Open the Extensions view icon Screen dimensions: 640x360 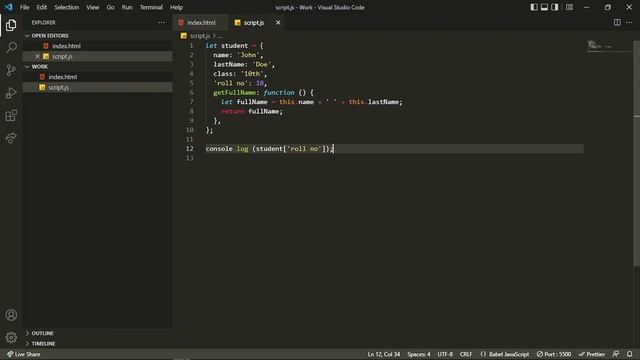pos(11,116)
